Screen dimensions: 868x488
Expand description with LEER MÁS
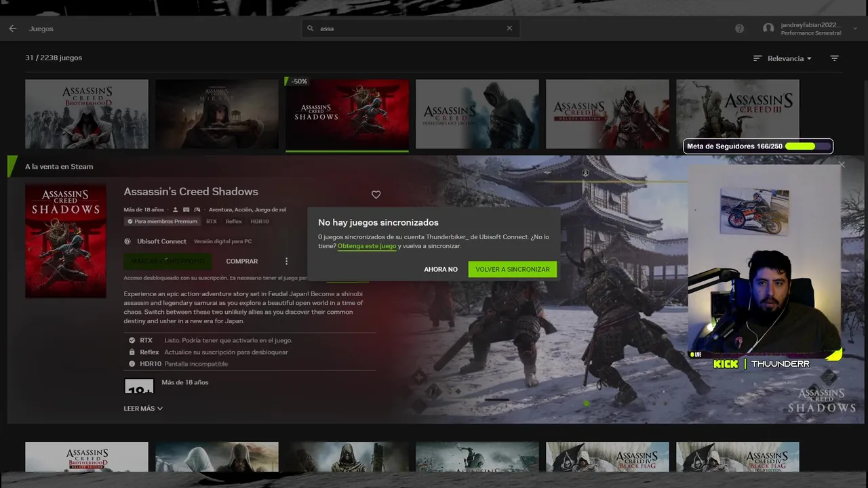point(143,409)
